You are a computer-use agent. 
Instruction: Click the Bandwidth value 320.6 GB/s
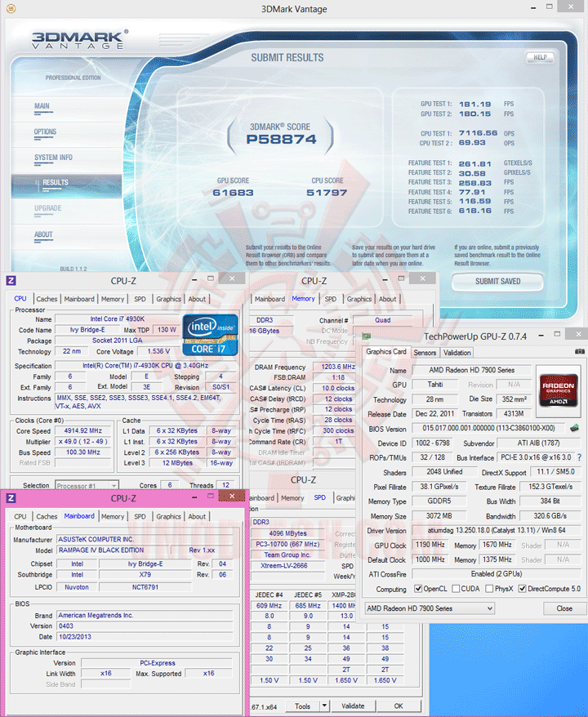pyautogui.click(x=550, y=516)
